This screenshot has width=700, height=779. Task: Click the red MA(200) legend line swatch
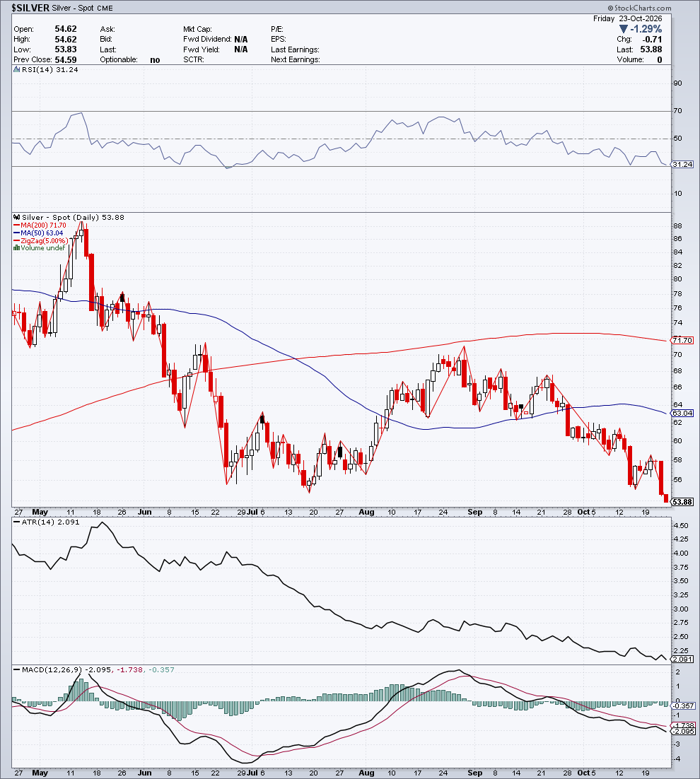point(17,225)
